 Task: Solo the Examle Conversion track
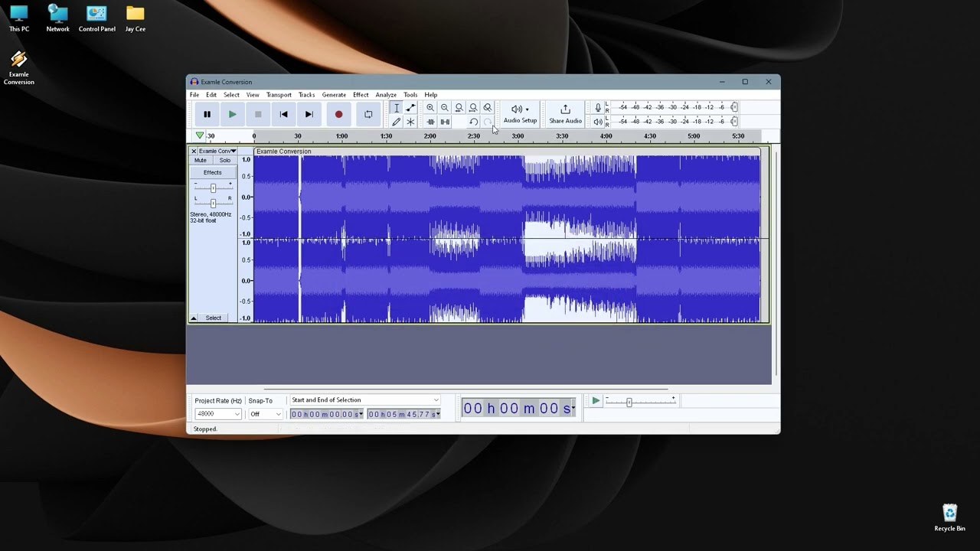(225, 161)
